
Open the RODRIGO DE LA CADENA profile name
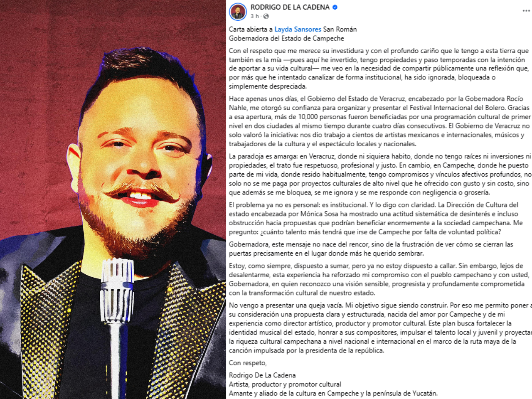tap(290, 7)
